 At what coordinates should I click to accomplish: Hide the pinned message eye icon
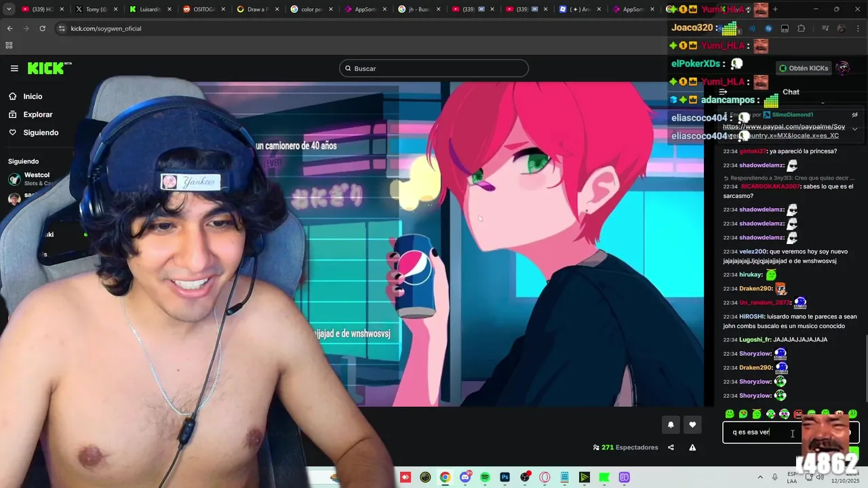[x=854, y=115]
